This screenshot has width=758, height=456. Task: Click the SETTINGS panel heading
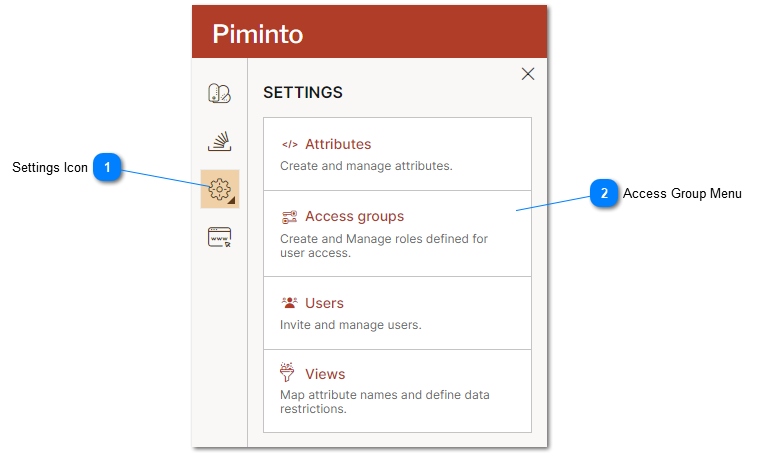pyautogui.click(x=303, y=92)
